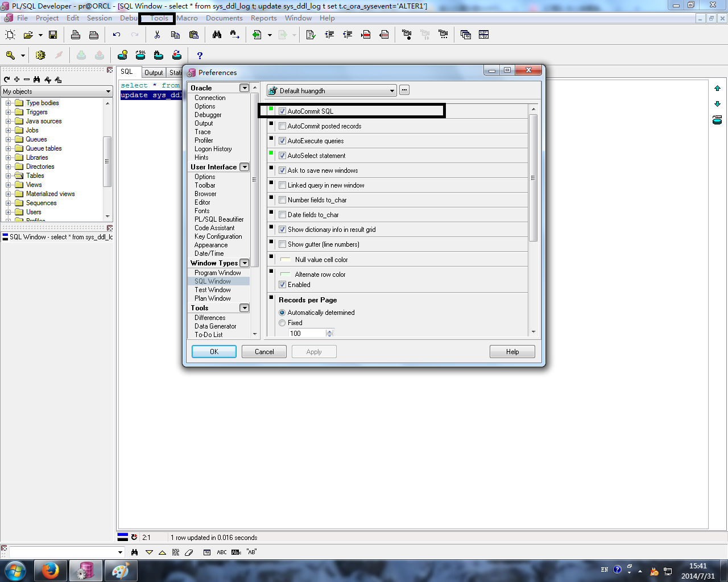Click the green Indent arrow-page icon
Screen dimensions: 728x582
click(257, 35)
